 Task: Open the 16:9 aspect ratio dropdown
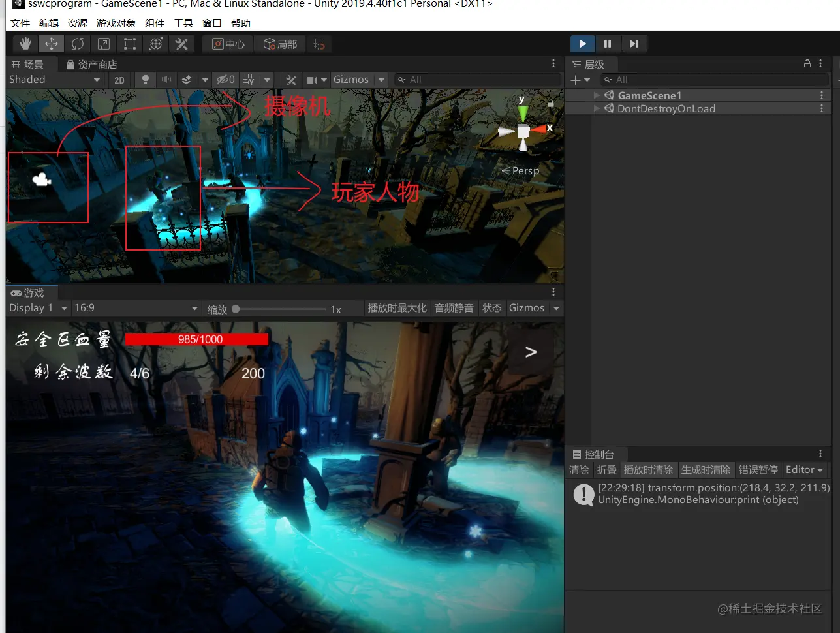coord(136,308)
